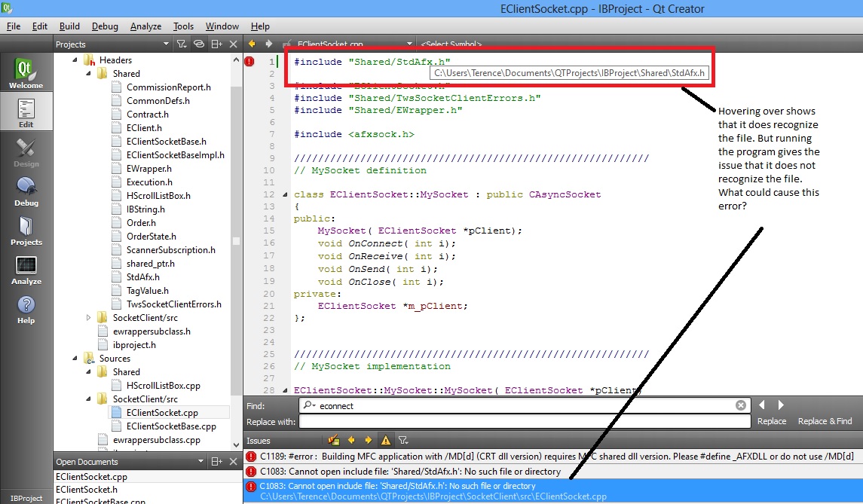Click the synchronize with editor link icon
Image resolution: width=863 pixels, height=504 pixels.
[x=199, y=44]
